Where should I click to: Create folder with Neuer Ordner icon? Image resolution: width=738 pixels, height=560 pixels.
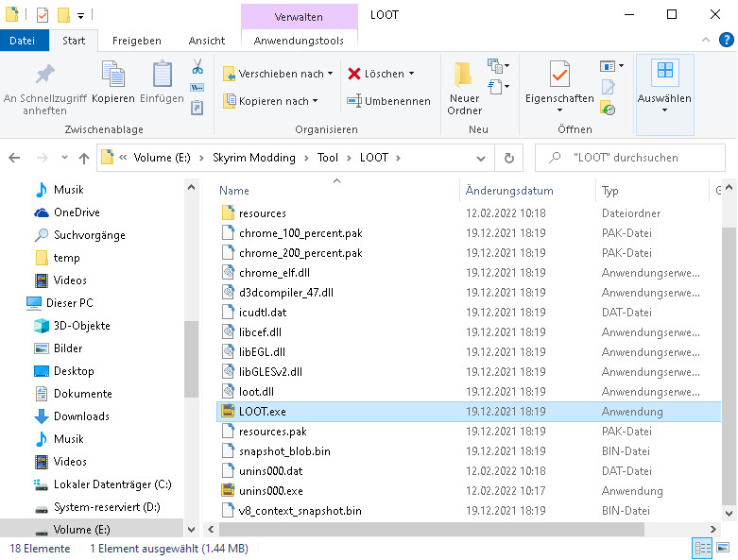click(x=464, y=76)
